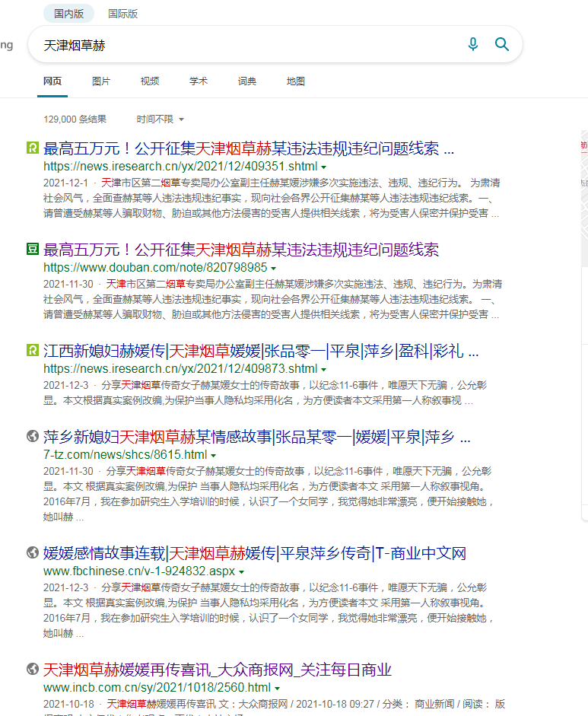Open the 江西新媳妇赫媛传 result title

pyautogui.click(x=261, y=351)
